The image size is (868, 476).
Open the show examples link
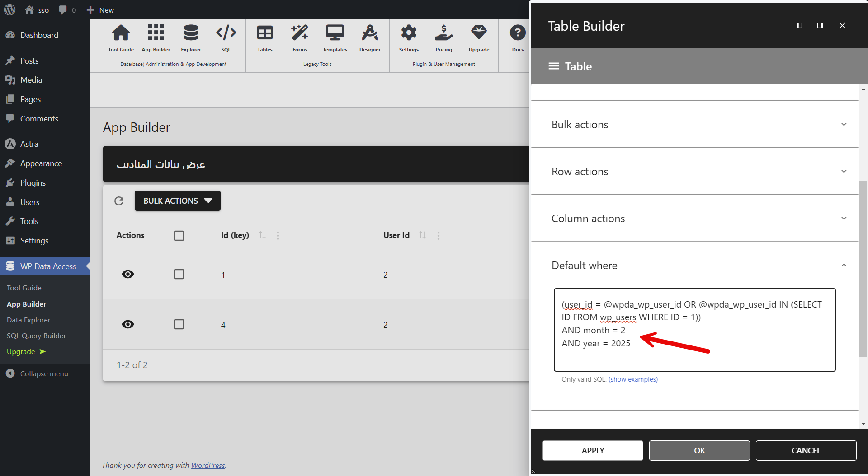[x=633, y=379]
